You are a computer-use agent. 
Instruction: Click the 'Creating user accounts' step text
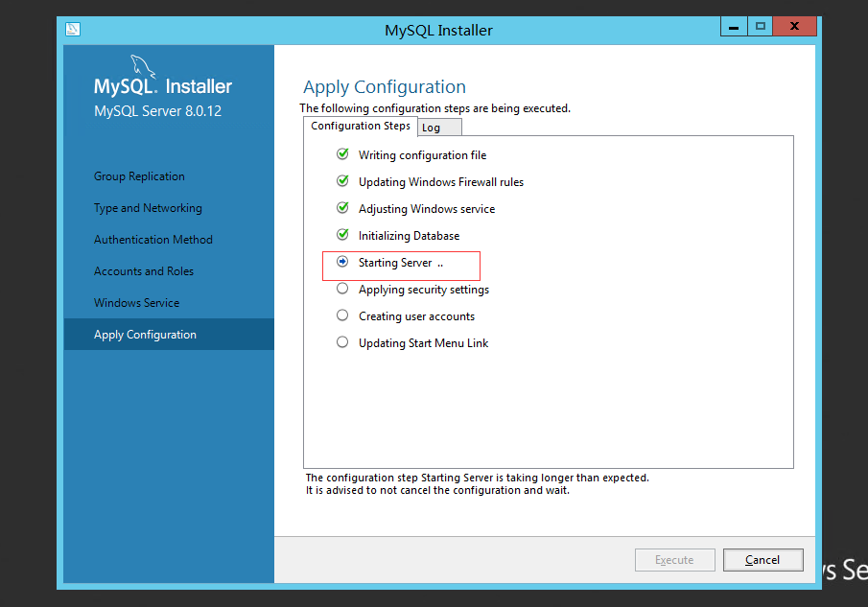pyautogui.click(x=416, y=316)
